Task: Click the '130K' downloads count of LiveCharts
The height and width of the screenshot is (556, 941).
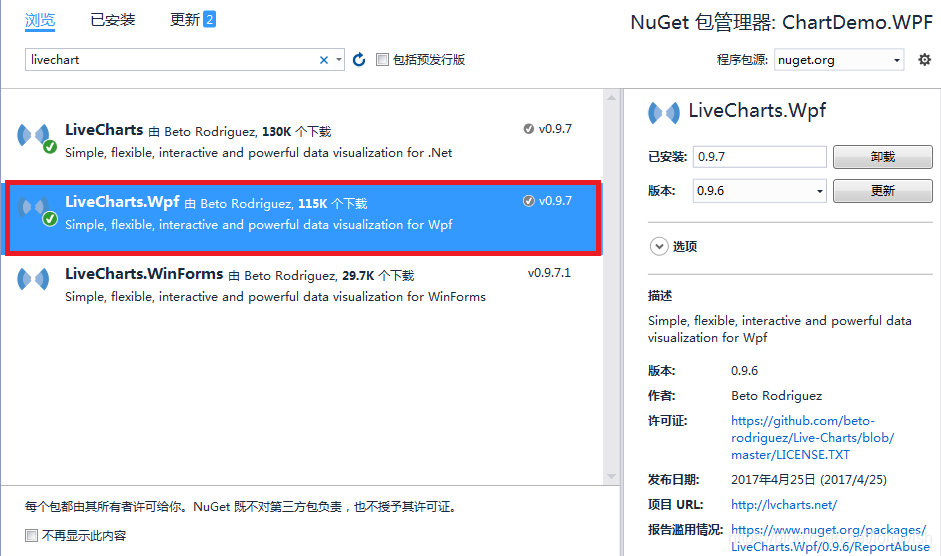Action: point(276,131)
